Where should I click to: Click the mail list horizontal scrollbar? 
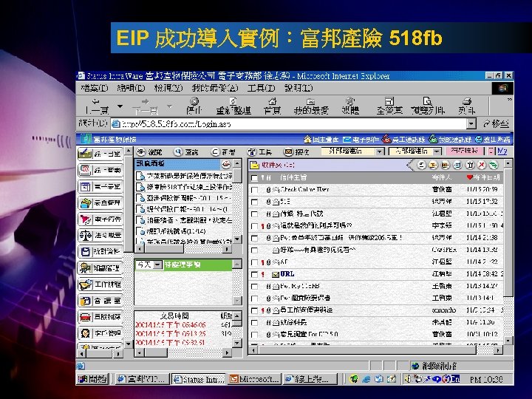(x=376, y=349)
